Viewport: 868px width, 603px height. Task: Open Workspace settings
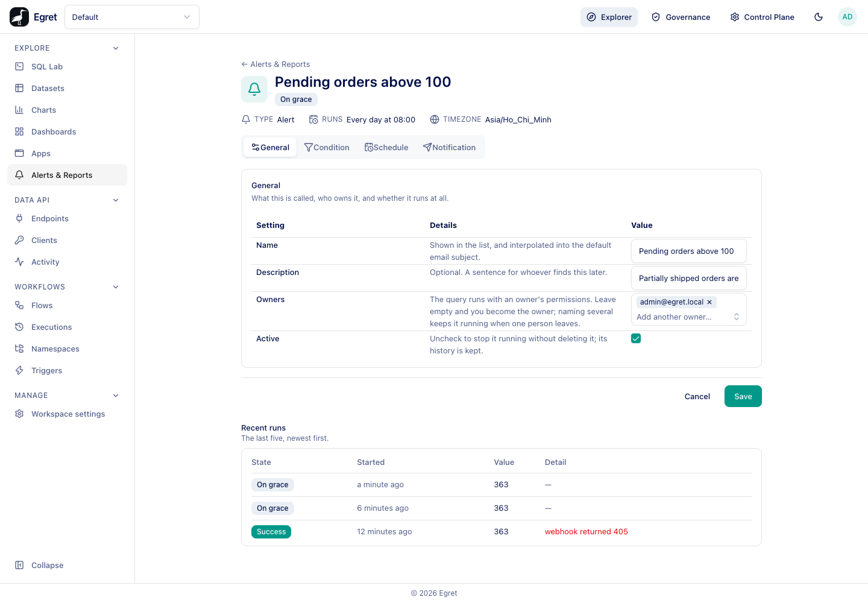pyautogui.click(x=67, y=414)
